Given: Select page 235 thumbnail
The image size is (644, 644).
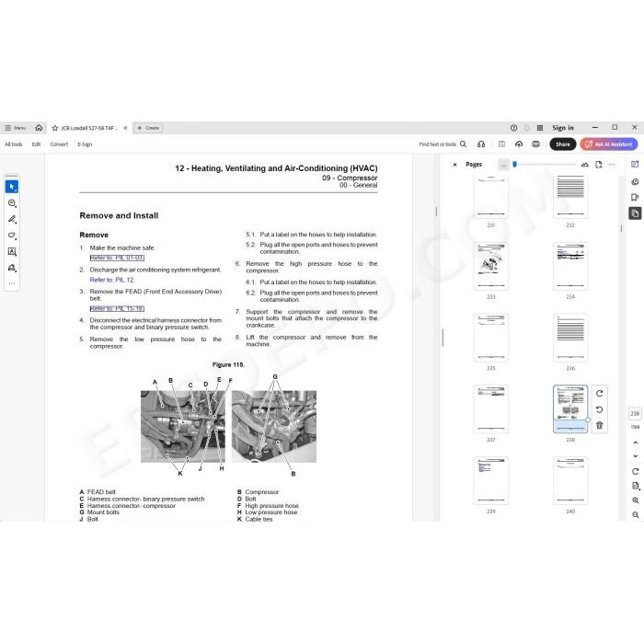Looking at the screenshot, I should click(x=490, y=338).
